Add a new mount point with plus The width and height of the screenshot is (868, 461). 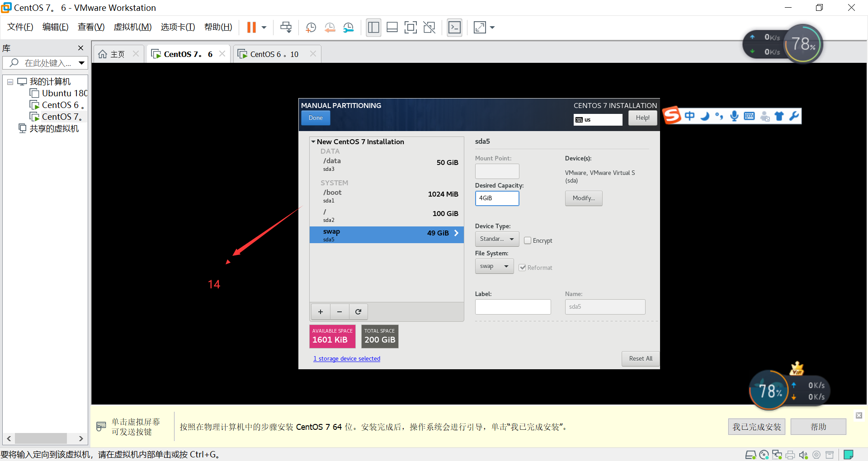point(321,312)
